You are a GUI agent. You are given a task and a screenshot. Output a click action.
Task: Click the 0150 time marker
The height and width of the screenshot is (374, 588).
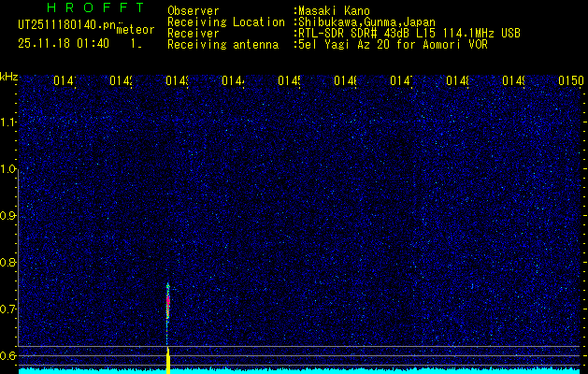pyautogui.click(x=571, y=80)
